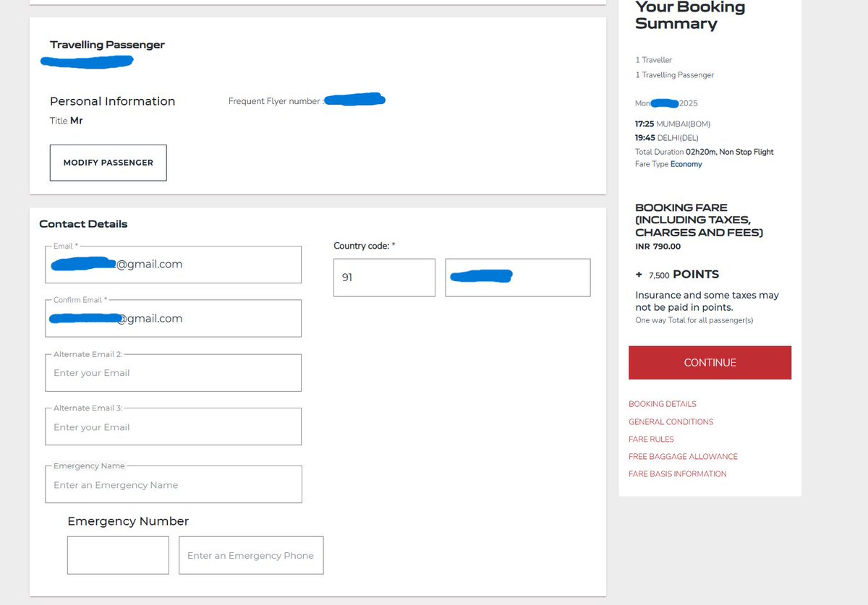Click the Country code field showing 91
Image resolution: width=868 pixels, height=605 pixels.
click(x=384, y=278)
